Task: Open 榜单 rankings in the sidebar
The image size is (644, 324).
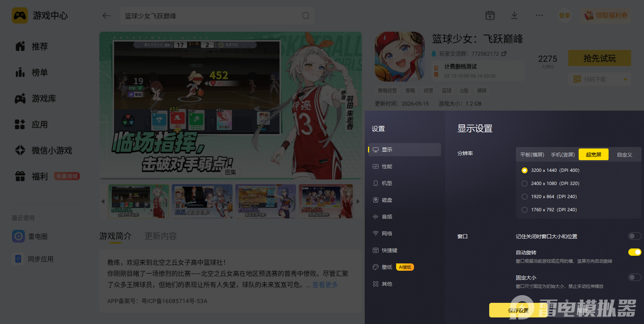Action: coord(32,72)
